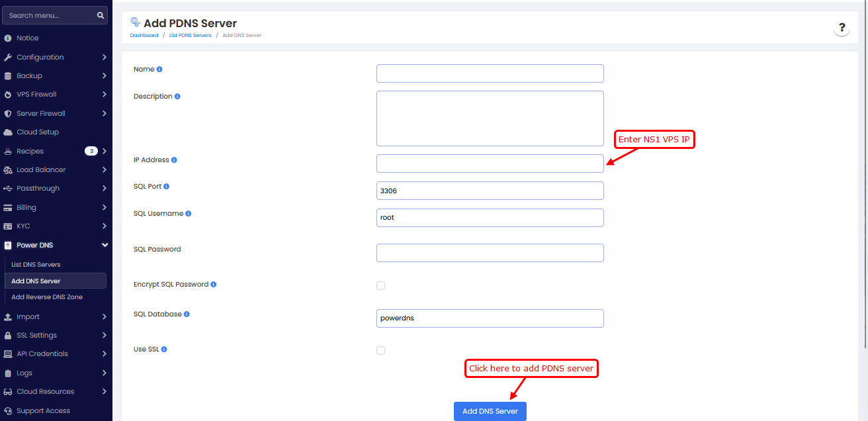Toggle the Use SSL checkbox
868x421 pixels.
(x=380, y=350)
